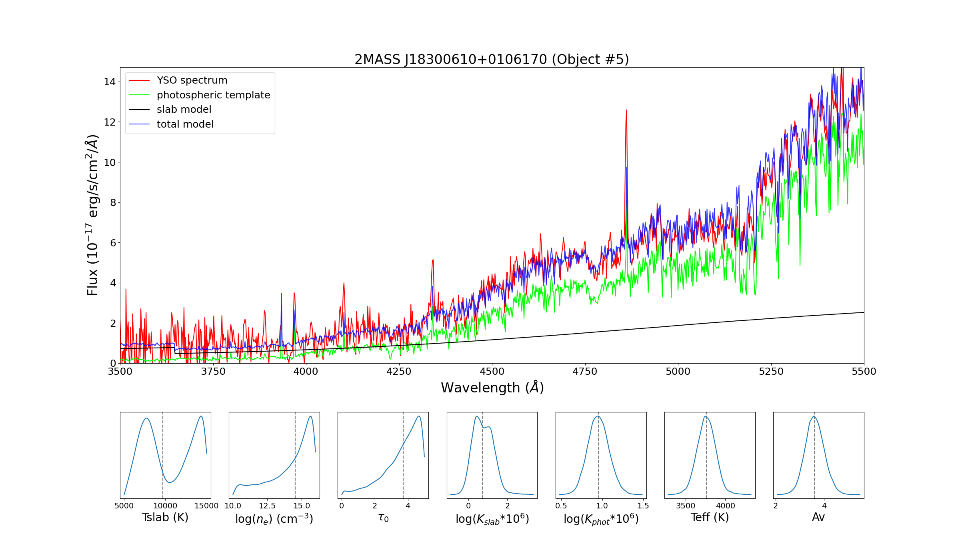The height and width of the screenshot is (560, 960).
Task: Click the log(Kphot*10^6) posterior subplot
Action: coord(601,455)
